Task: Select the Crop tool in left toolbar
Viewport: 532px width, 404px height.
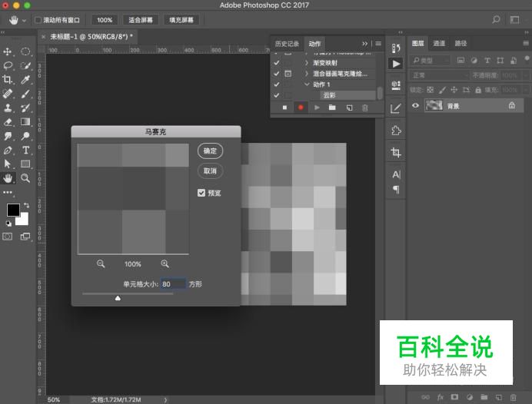Action: [x=8, y=79]
